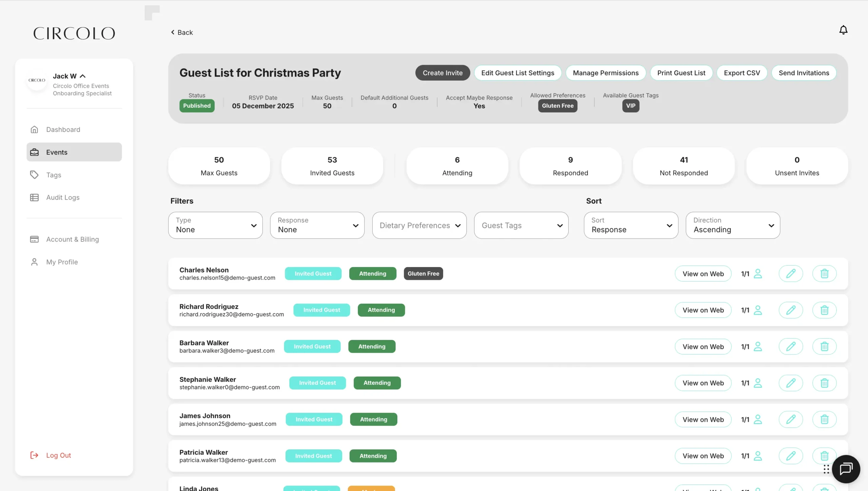
Task: Edit Charles Nelson's invite with pencil icon
Action: [791, 273]
